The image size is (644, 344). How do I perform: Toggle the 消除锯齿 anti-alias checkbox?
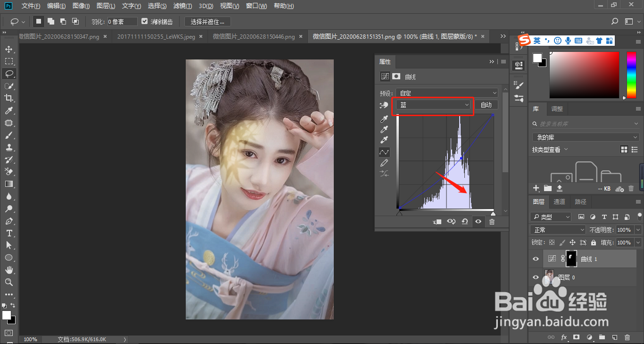pyautogui.click(x=145, y=22)
